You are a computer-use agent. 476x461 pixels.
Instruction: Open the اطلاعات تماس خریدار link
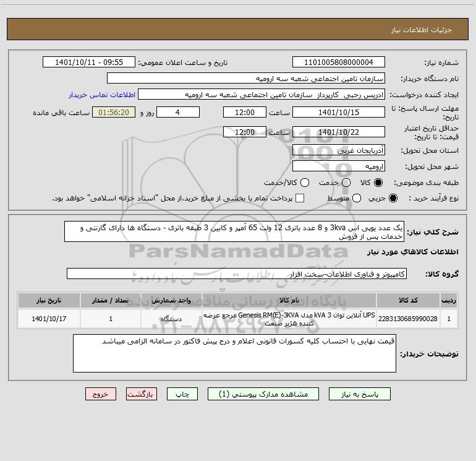click(x=102, y=95)
